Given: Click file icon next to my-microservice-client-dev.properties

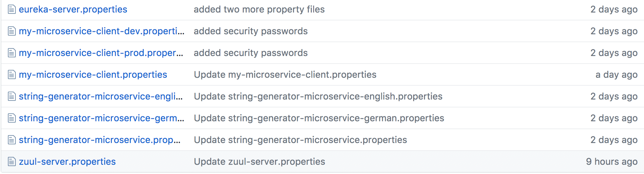Looking at the screenshot, I should tap(12, 31).
